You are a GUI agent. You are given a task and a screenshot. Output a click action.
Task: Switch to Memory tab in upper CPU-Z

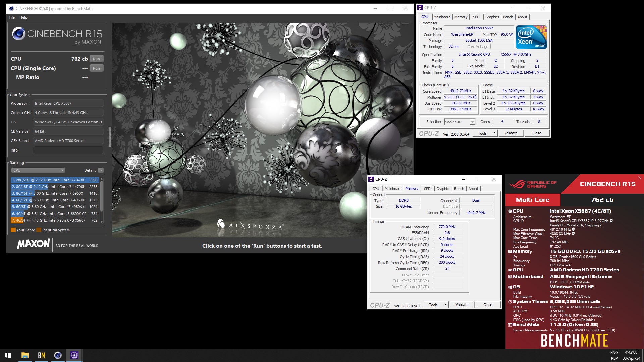click(461, 17)
